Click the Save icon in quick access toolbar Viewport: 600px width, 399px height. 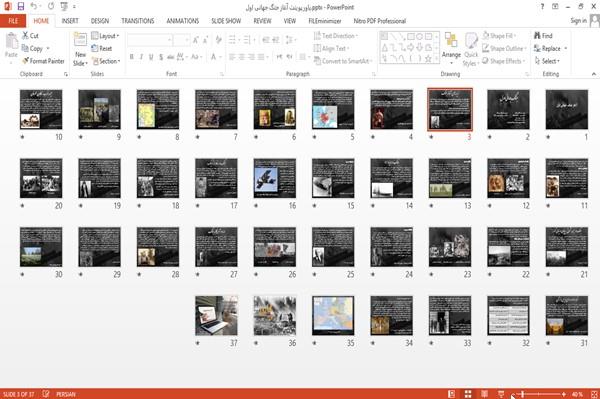21,7
